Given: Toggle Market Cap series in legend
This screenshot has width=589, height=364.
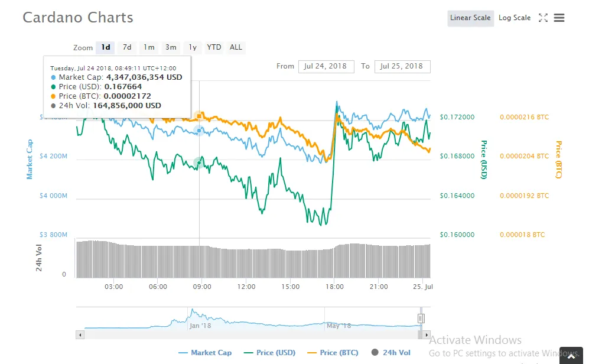Looking at the screenshot, I should coord(205,353).
